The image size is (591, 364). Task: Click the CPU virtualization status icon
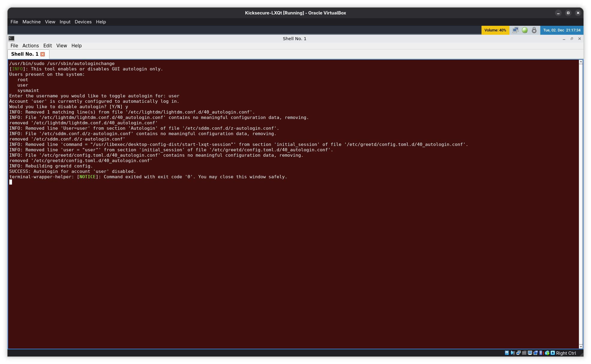point(541,353)
